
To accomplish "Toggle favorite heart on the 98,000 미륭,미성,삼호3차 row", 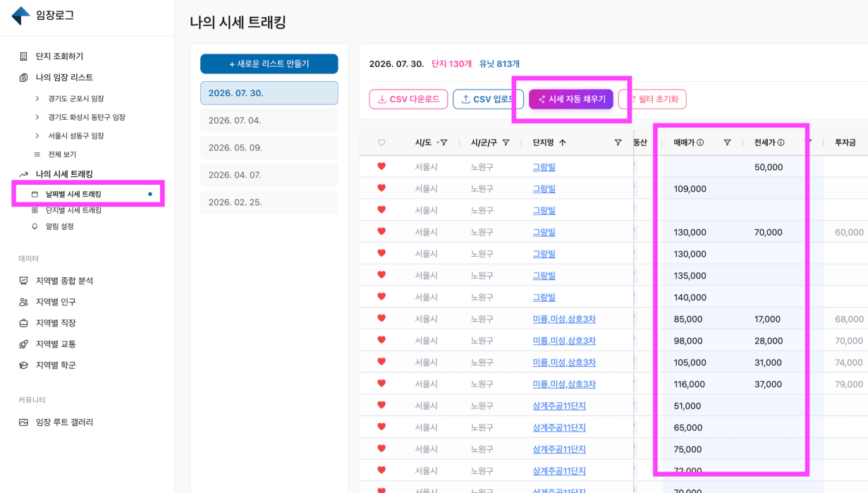I will (x=381, y=340).
